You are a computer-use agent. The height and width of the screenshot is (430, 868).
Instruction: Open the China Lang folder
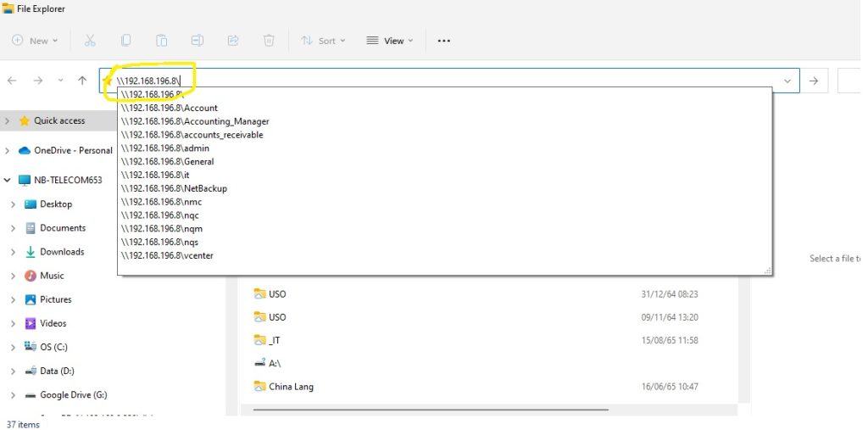tap(291, 387)
